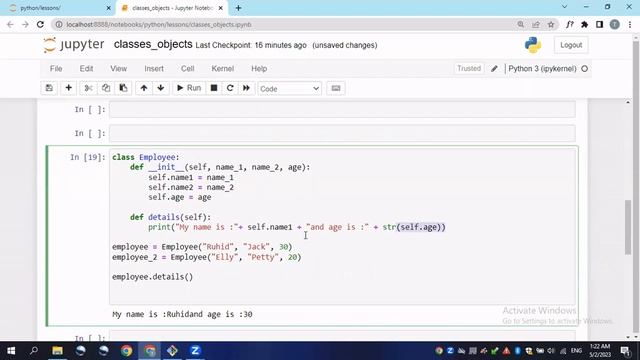Screen dimensions: 640x360
Task: Open Windows taskbar search
Action: pyautogui.click(x=34, y=351)
